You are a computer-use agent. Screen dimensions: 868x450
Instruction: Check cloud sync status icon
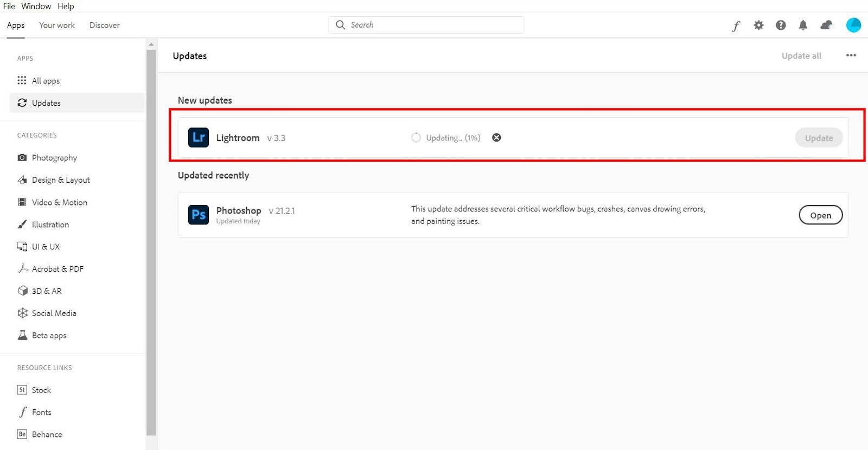click(x=826, y=25)
